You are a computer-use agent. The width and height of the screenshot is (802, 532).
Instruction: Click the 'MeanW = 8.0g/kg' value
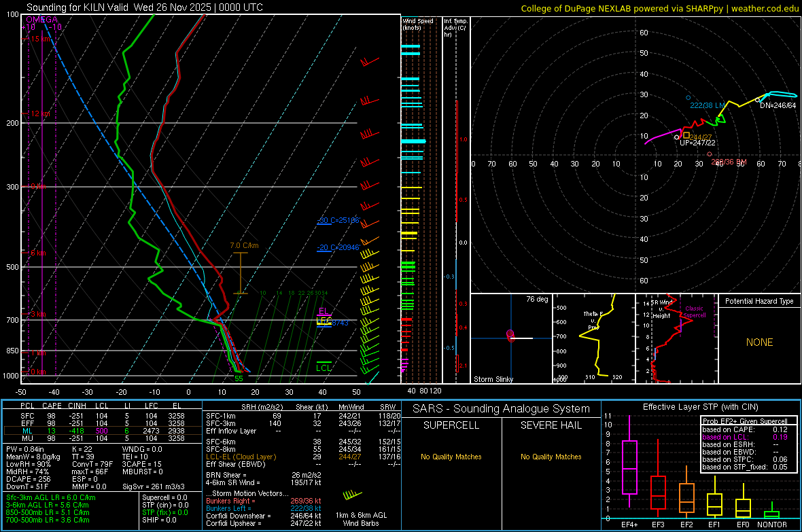click(33, 457)
